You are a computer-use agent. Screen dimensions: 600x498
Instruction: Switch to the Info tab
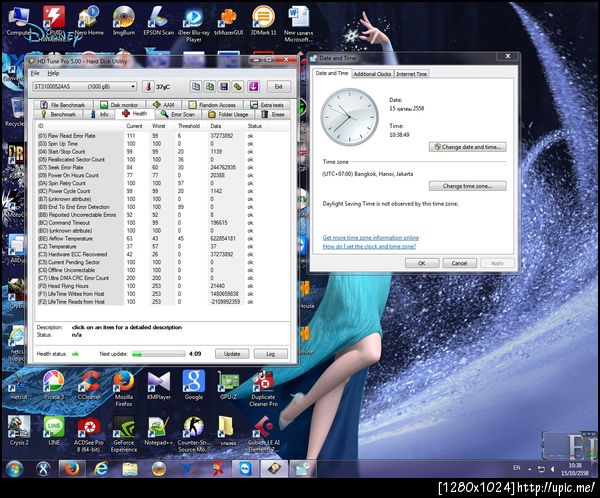[x=99, y=114]
